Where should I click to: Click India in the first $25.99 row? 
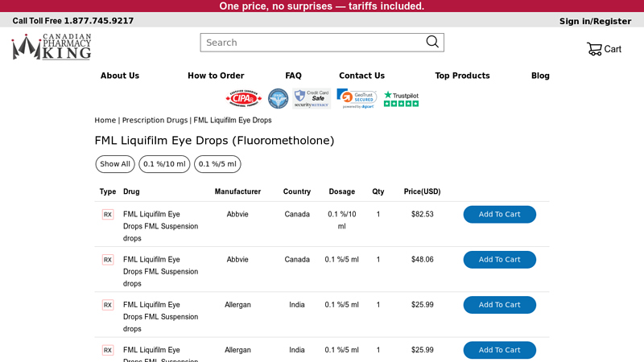[x=296, y=305]
